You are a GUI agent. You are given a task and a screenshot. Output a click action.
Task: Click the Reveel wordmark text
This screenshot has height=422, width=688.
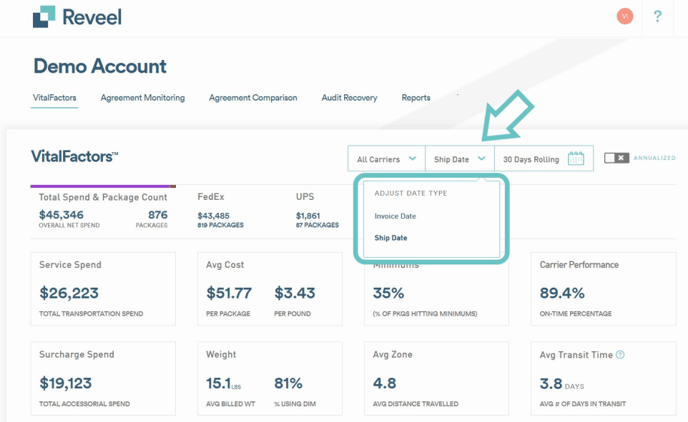92,17
